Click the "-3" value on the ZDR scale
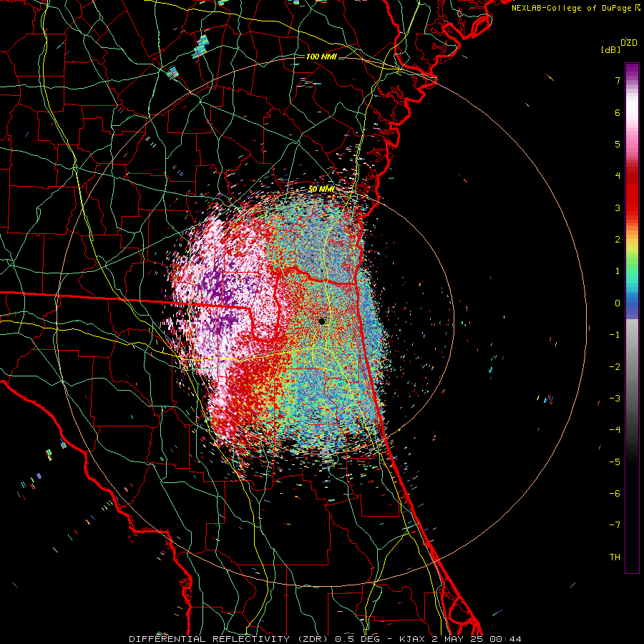 coord(615,399)
